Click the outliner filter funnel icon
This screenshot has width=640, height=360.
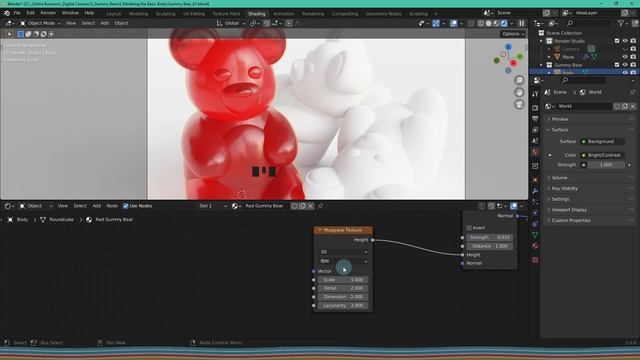(x=621, y=24)
